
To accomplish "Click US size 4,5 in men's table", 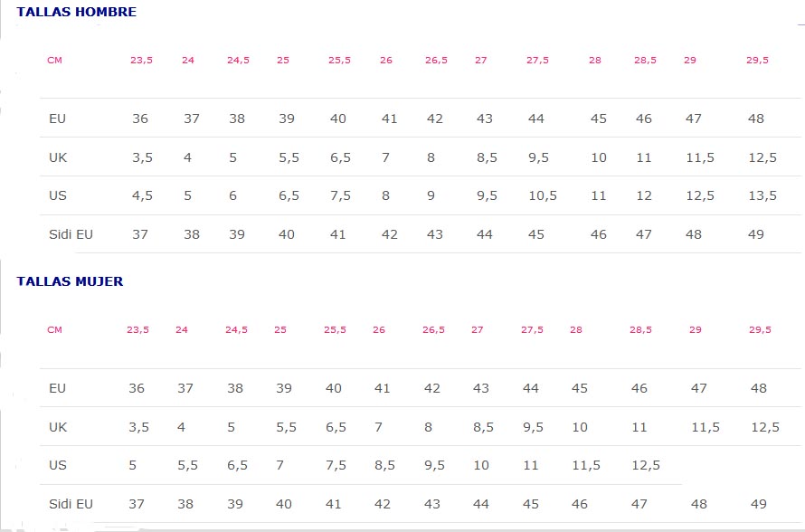I will (x=142, y=196).
